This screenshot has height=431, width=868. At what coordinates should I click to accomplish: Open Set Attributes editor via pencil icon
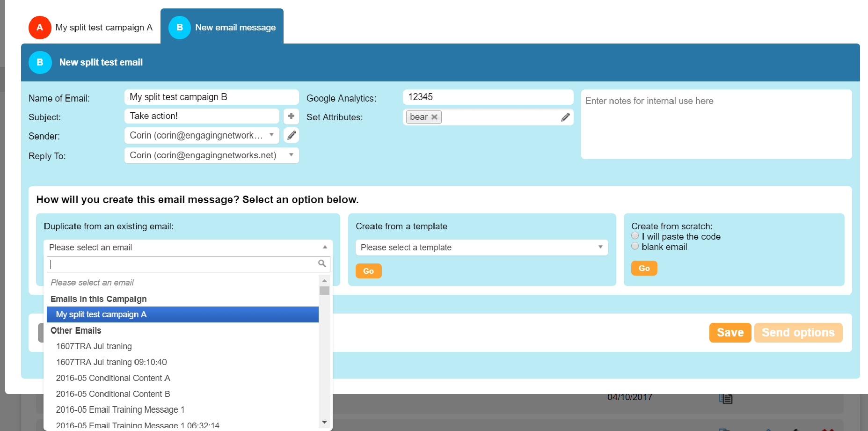[x=566, y=117]
